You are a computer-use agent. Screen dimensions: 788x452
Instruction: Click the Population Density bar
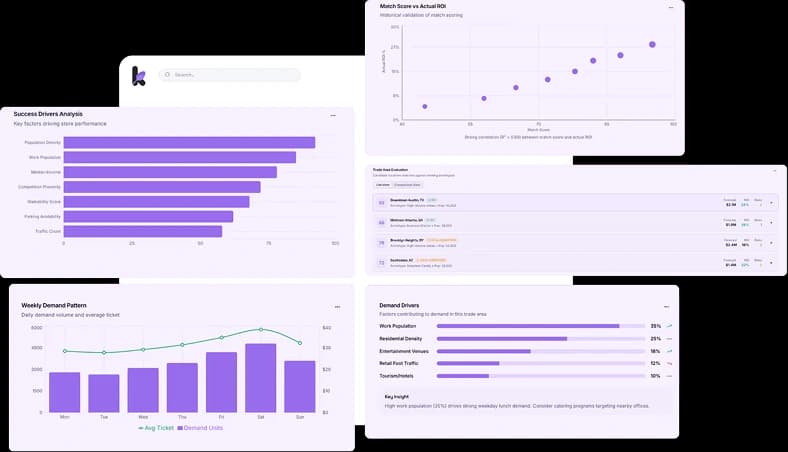pyautogui.click(x=189, y=143)
